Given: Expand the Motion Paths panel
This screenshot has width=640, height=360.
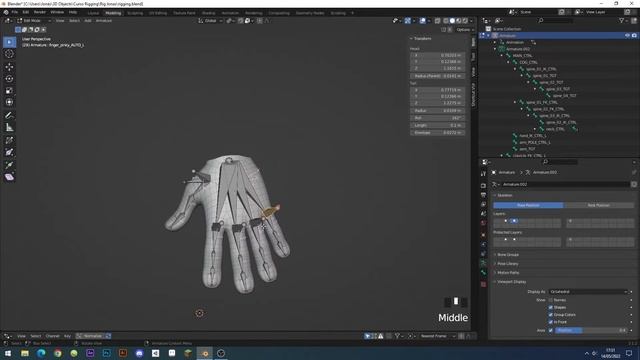Looking at the screenshot, I should point(508,273).
